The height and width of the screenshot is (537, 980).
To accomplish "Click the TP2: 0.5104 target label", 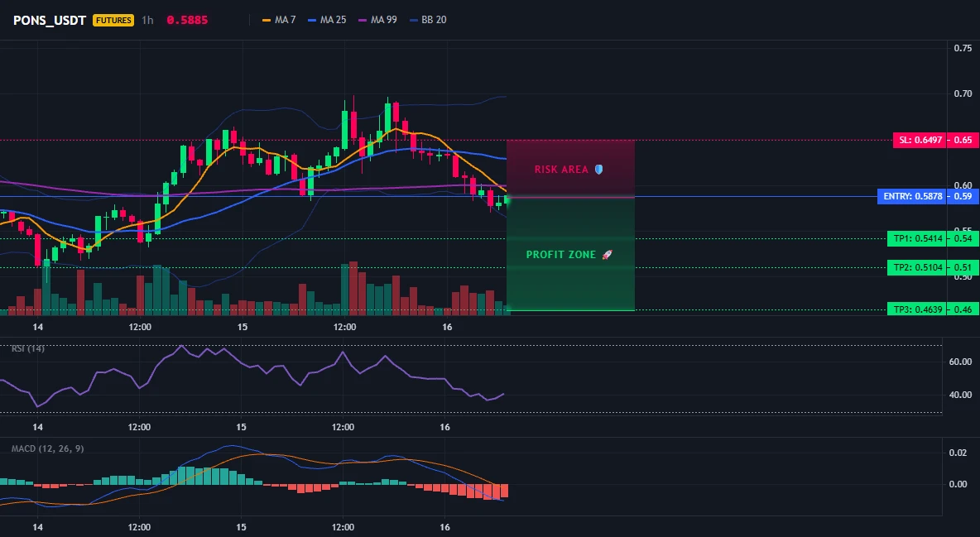I will pyautogui.click(x=917, y=267).
